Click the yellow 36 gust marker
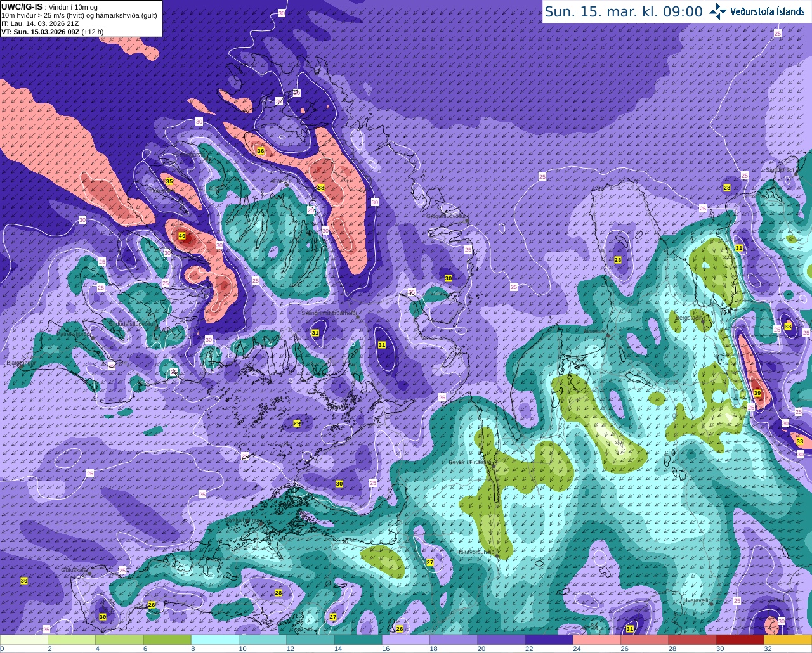The image size is (812, 653). coord(260,151)
